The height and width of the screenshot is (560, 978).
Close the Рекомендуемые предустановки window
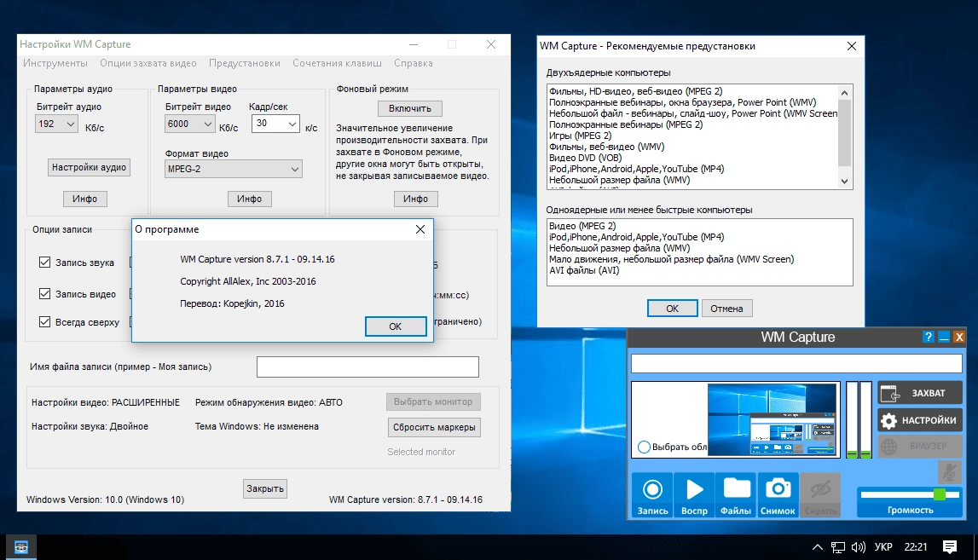click(852, 46)
